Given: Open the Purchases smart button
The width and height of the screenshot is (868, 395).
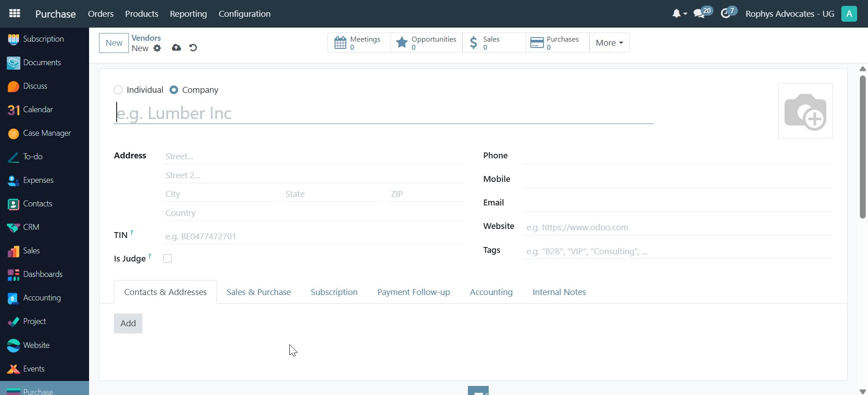Looking at the screenshot, I should coord(558,43).
